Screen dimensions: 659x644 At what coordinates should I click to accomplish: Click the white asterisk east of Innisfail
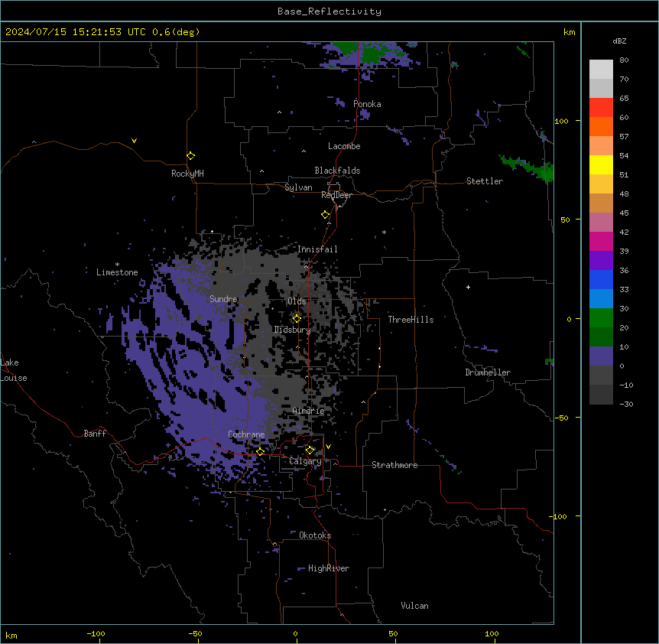pyautogui.click(x=384, y=232)
